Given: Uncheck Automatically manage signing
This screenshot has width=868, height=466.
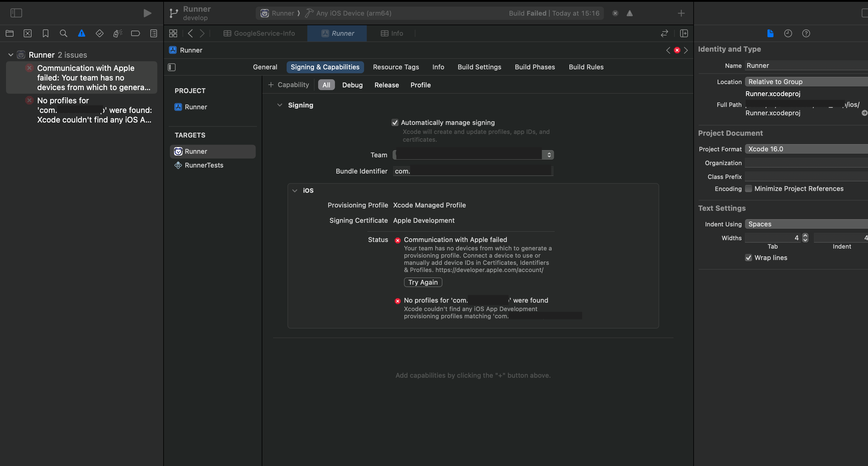Looking at the screenshot, I should click(395, 123).
